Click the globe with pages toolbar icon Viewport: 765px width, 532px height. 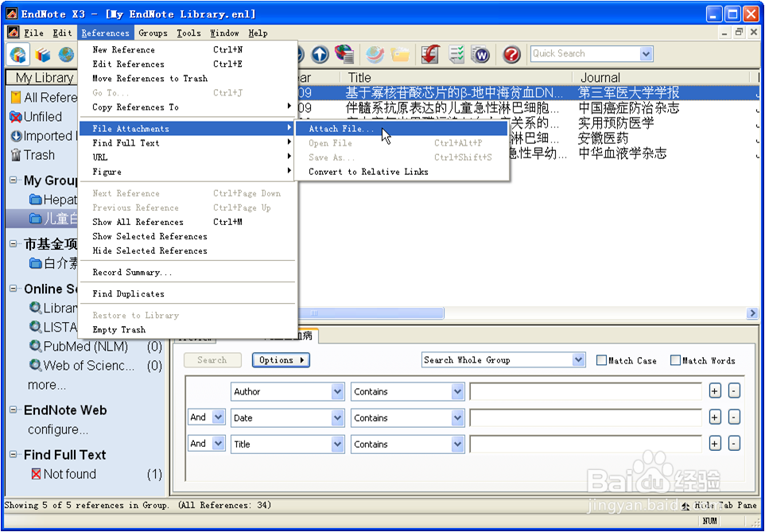point(344,54)
